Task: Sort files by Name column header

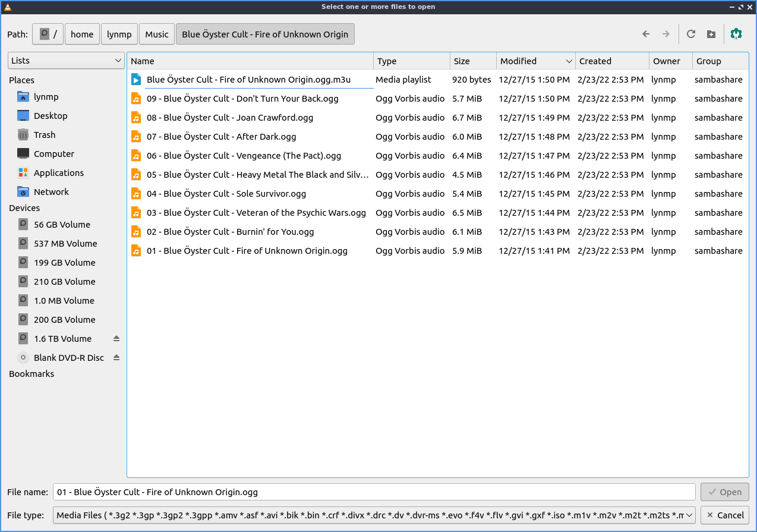Action: (250, 61)
